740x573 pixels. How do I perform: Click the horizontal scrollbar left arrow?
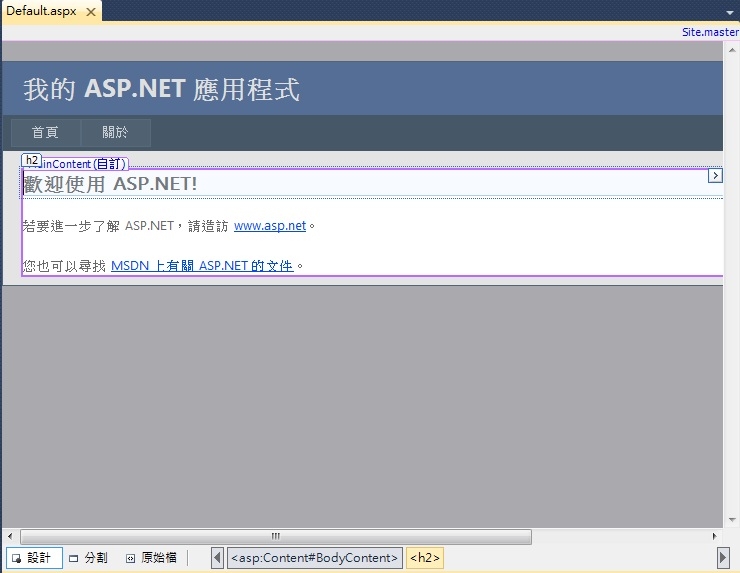(10, 537)
